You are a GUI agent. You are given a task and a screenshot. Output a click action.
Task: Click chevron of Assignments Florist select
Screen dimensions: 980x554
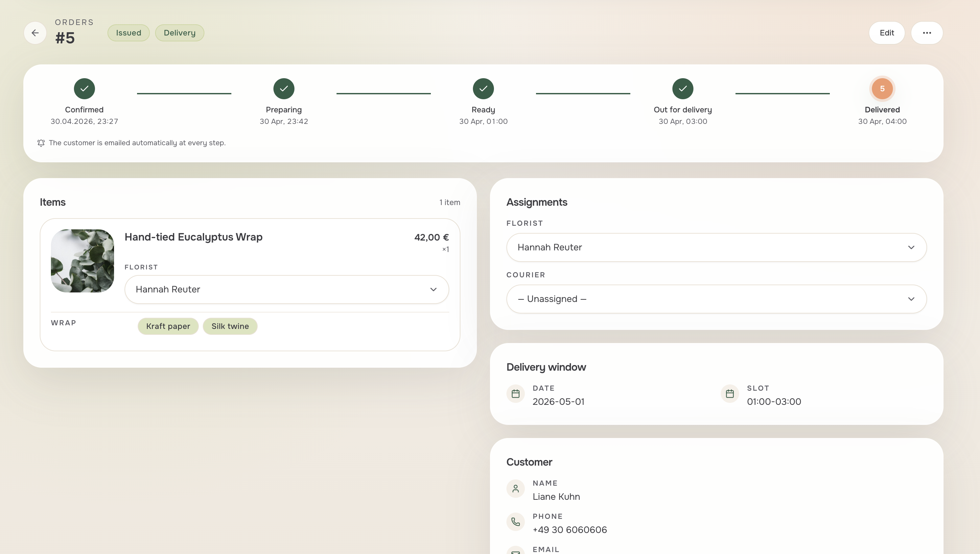click(x=911, y=247)
